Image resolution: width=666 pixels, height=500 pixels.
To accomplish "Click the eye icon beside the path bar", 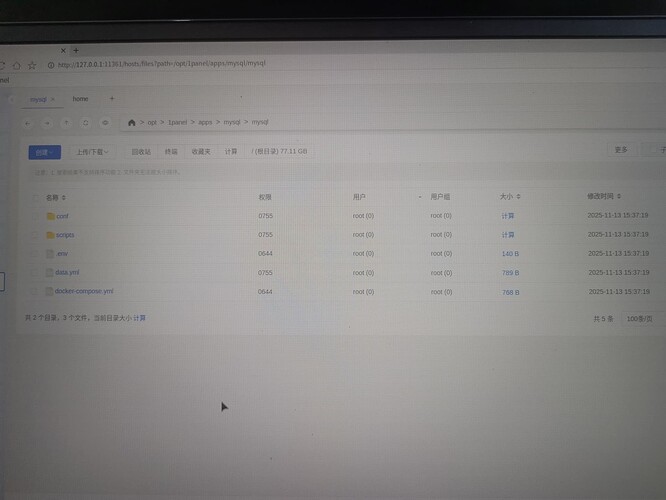I will (x=105, y=123).
